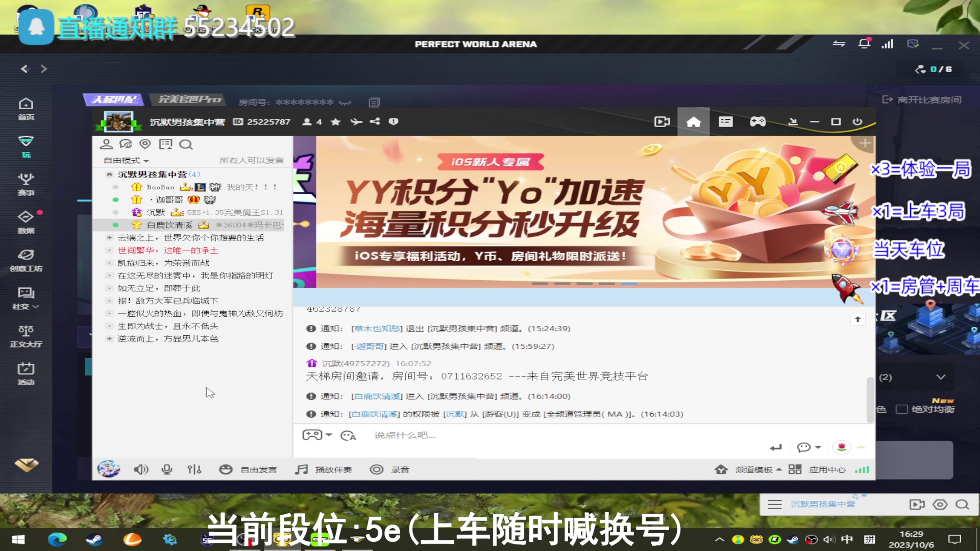980x551 pixels.
Task: Open the 首页 home sidebar icon
Action: click(x=26, y=109)
